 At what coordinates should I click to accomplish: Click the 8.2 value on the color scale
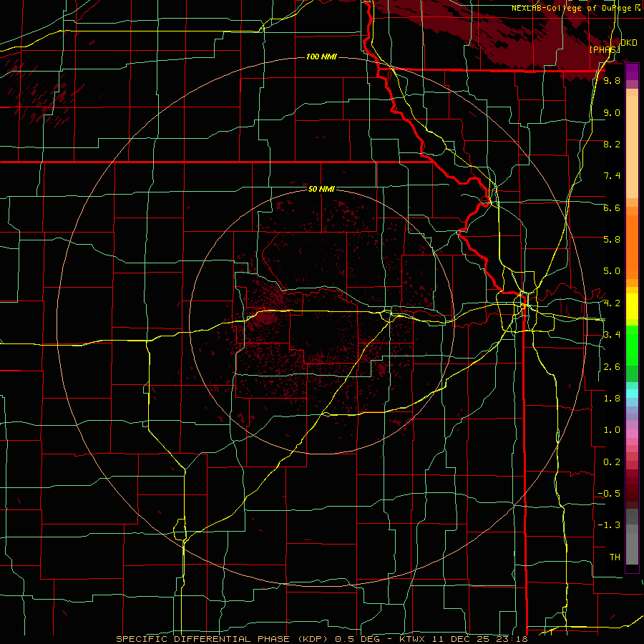612,144
